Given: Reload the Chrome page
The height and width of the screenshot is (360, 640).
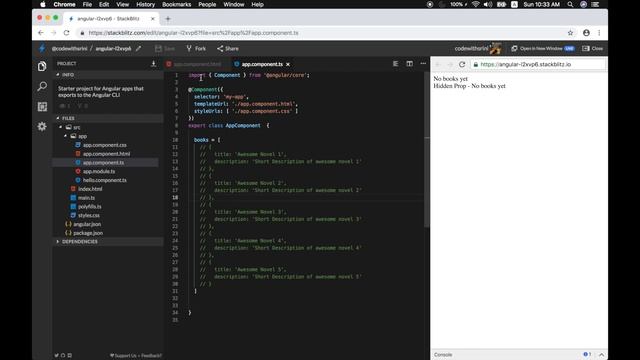Looking at the screenshot, I should click(x=67, y=33).
